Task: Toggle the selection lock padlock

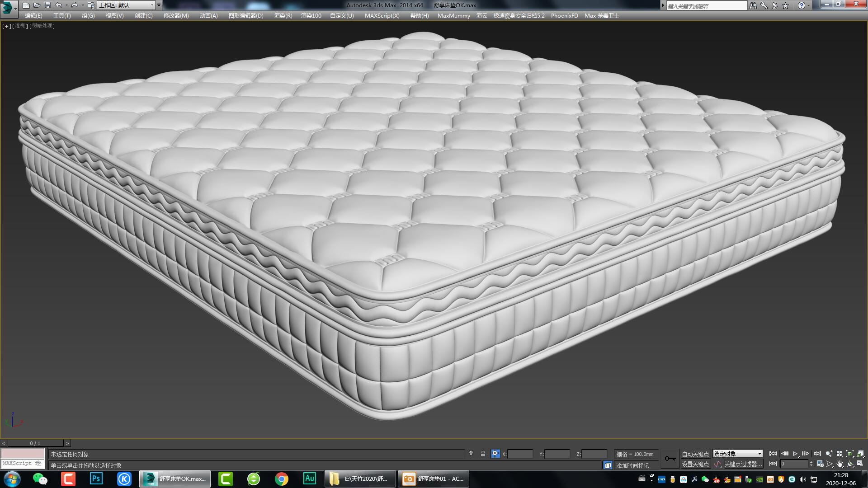Action: coord(482,455)
